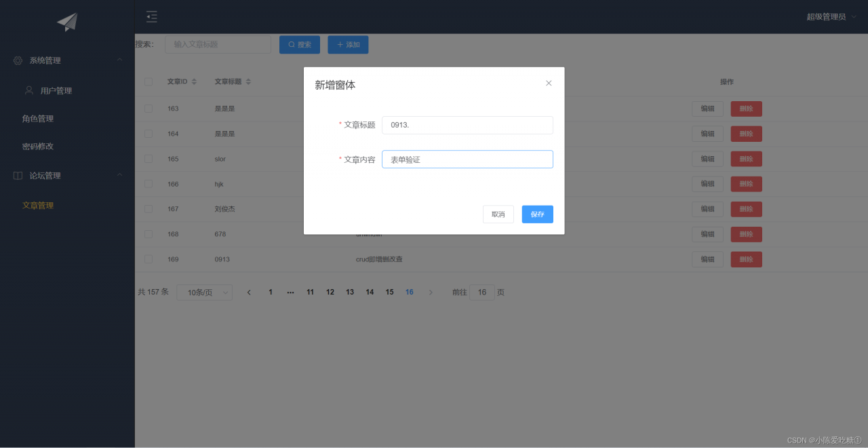Go to previous page arrow
Image resolution: width=868 pixels, height=448 pixels.
[x=249, y=293]
